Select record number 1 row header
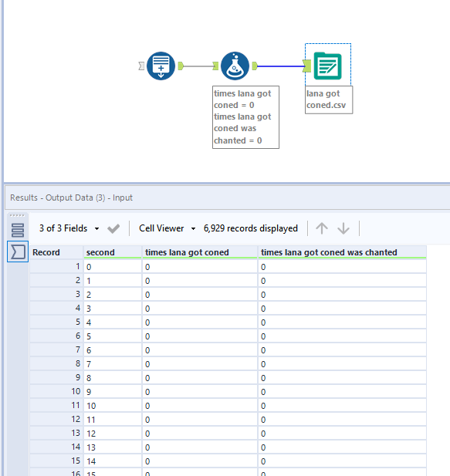 (x=57, y=266)
